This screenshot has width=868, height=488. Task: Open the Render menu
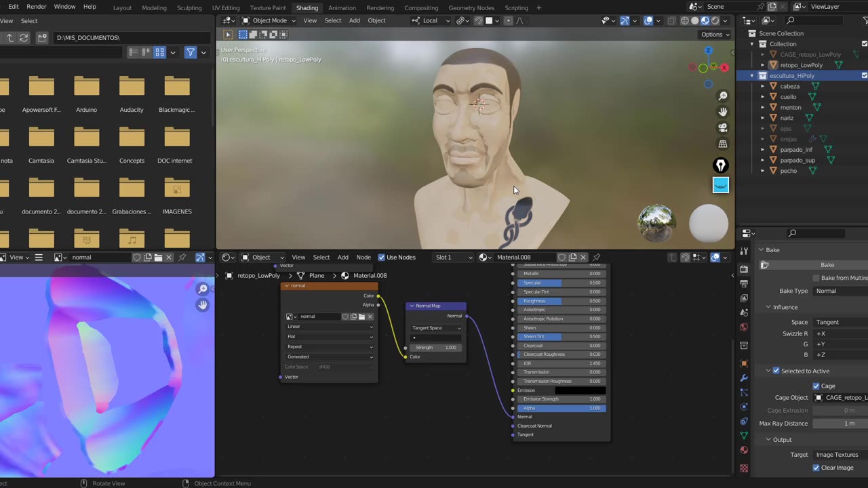point(37,7)
